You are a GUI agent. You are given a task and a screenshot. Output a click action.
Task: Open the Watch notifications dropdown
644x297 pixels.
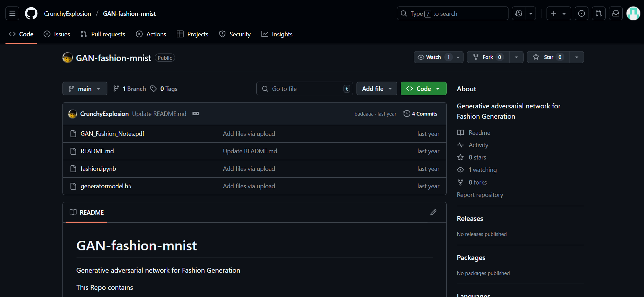[x=438, y=57]
